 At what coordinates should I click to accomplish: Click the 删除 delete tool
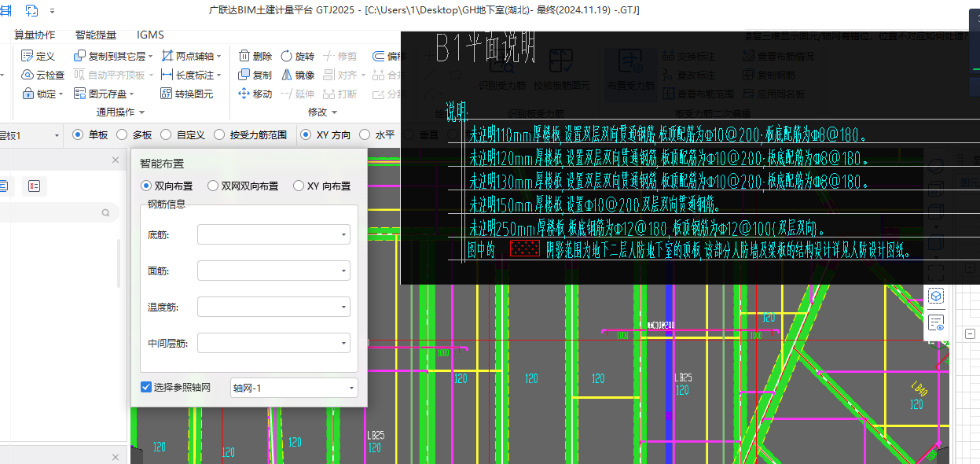[x=255, y=56]
